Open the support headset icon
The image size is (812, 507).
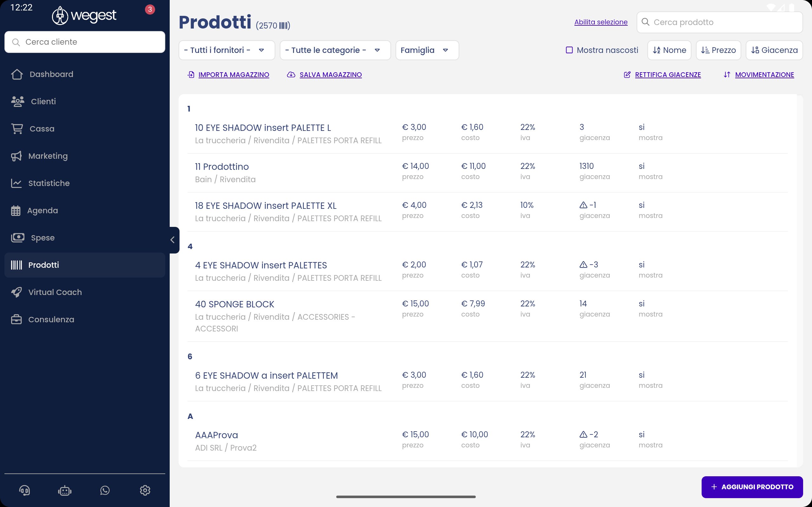click(x=24, y=491)
